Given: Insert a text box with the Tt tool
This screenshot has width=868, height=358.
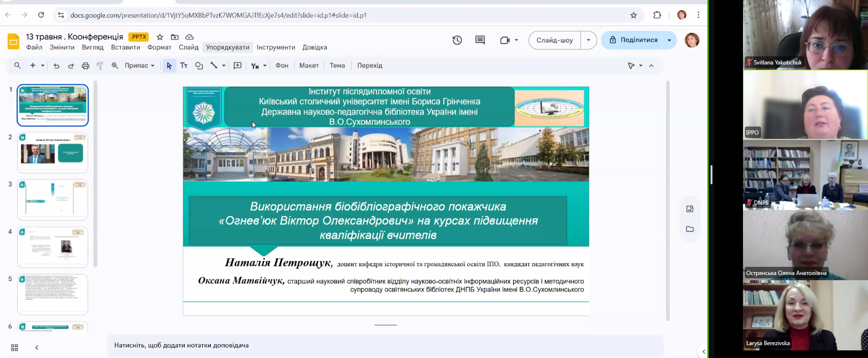Looking at the screenshot, I should tap(184, 66).
